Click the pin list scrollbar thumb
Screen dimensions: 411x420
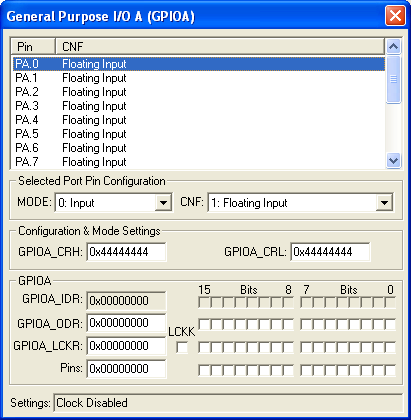point(393,80)
